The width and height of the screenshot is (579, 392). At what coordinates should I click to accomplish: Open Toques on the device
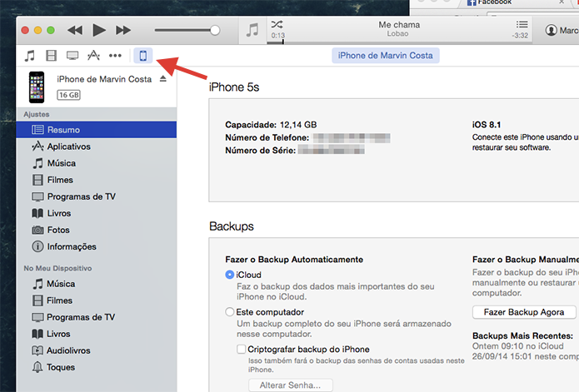coord(97,367)
